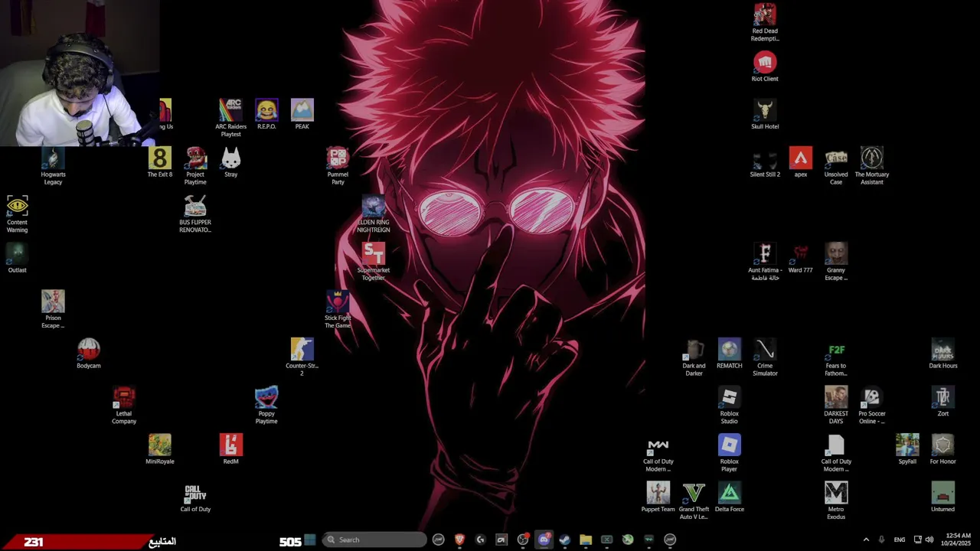The image size is (980, 551).
Task: Open the Windows Start menu
Action: tap(309, 540)
